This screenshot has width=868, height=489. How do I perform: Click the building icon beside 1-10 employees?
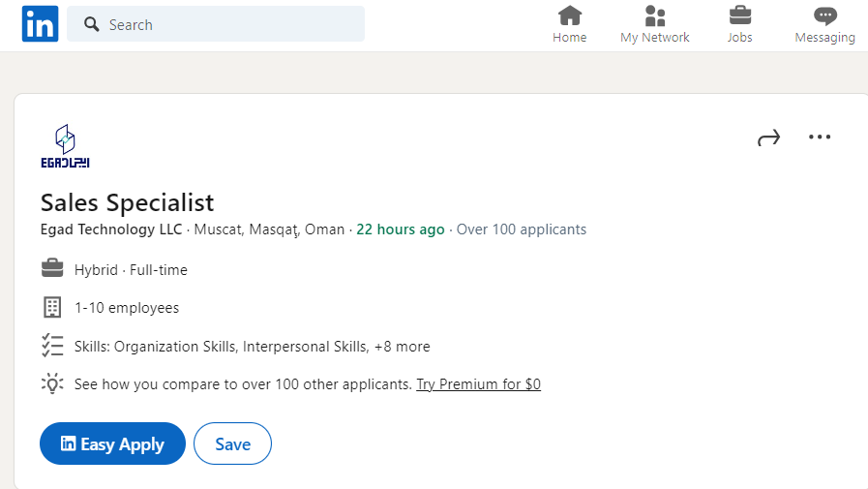click(52, 307)
